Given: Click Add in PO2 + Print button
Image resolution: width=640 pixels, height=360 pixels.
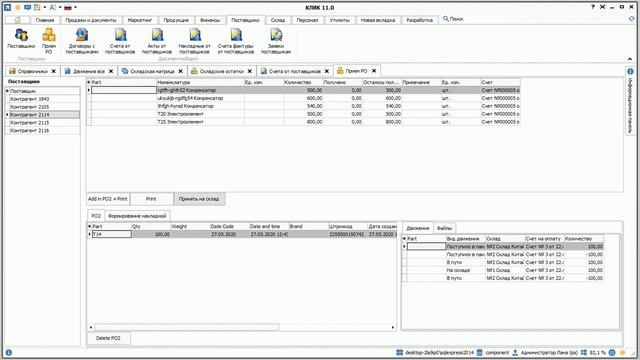Looking at the screenshot, I should tap(108, 199).
